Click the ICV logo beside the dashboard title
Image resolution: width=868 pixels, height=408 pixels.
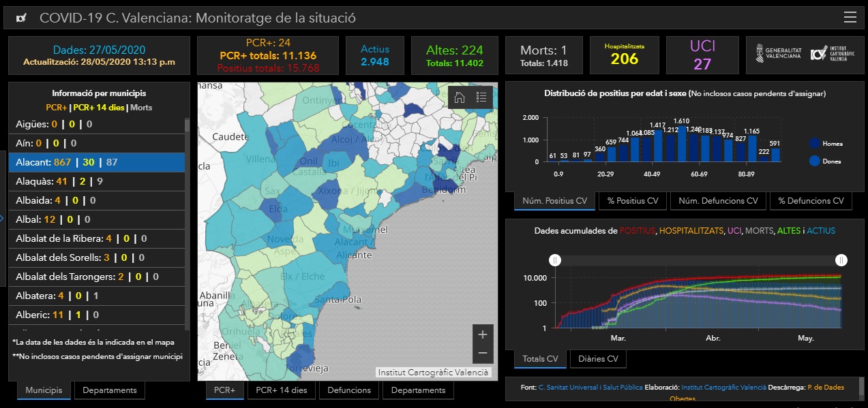click(x=22, y=18)
